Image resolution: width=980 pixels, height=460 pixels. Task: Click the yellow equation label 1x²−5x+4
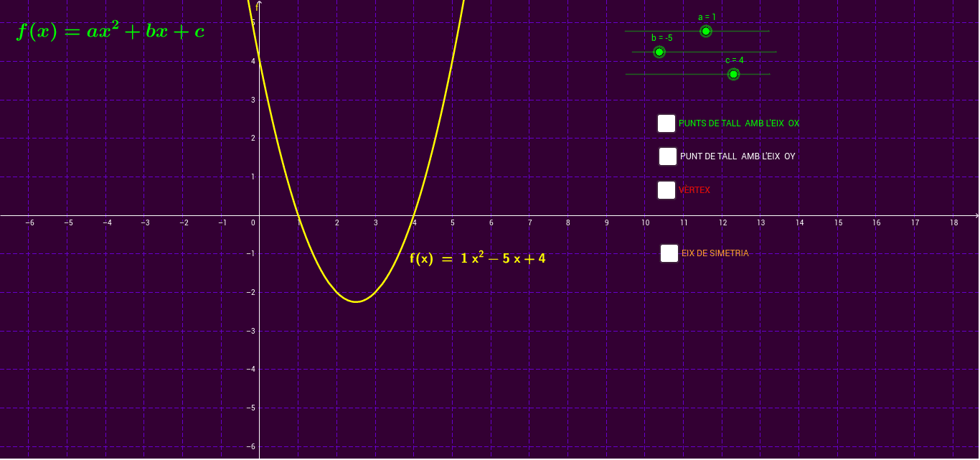click(477, 258)
